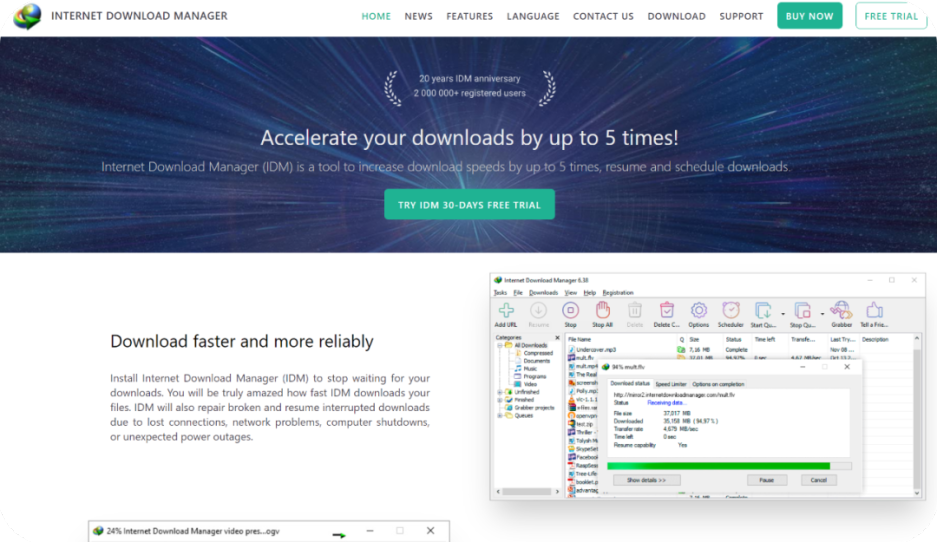Open the CONTACT US nav link
The image size is (937, 542).
603,16
